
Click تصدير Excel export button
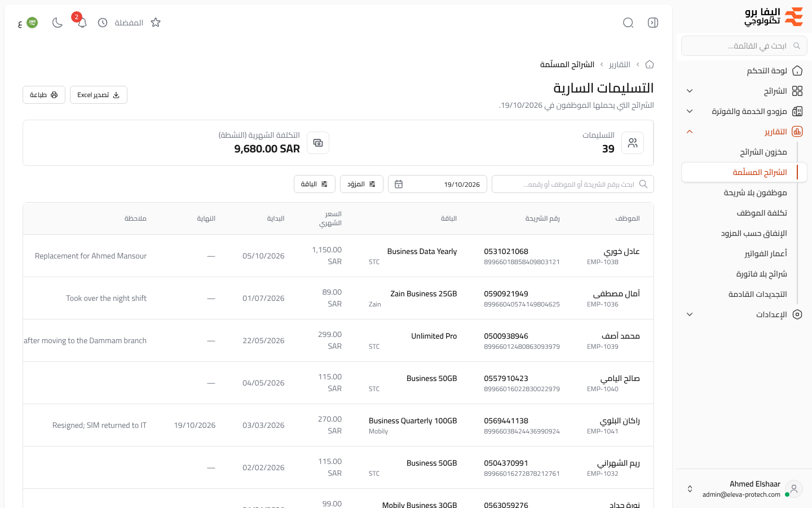point(99,95)
